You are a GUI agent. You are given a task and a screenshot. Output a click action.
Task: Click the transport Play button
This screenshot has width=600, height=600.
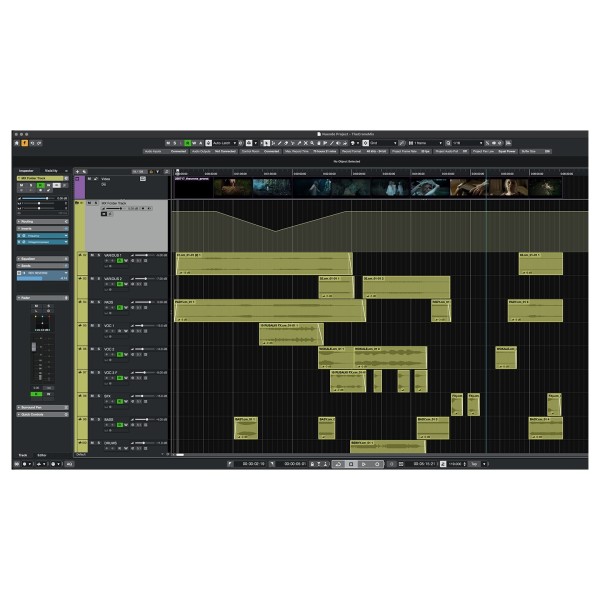[x=364, y=464]
